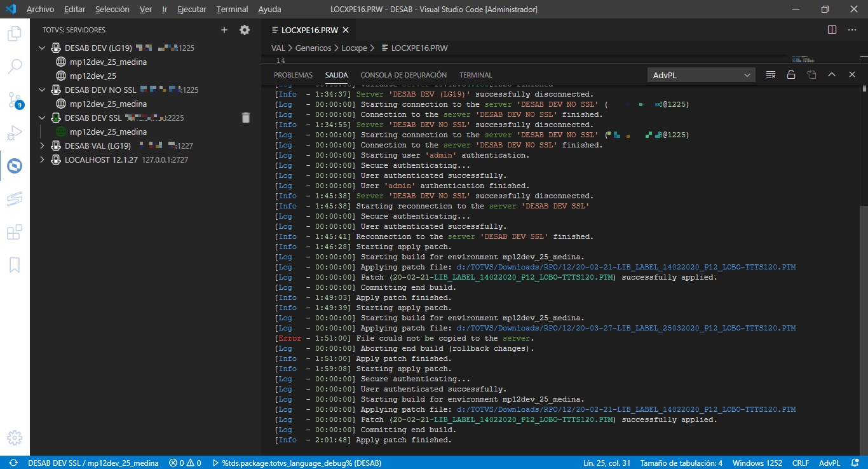Open the Extensions view
This screenshot has height=469, width=868.
tap(15, 232)
